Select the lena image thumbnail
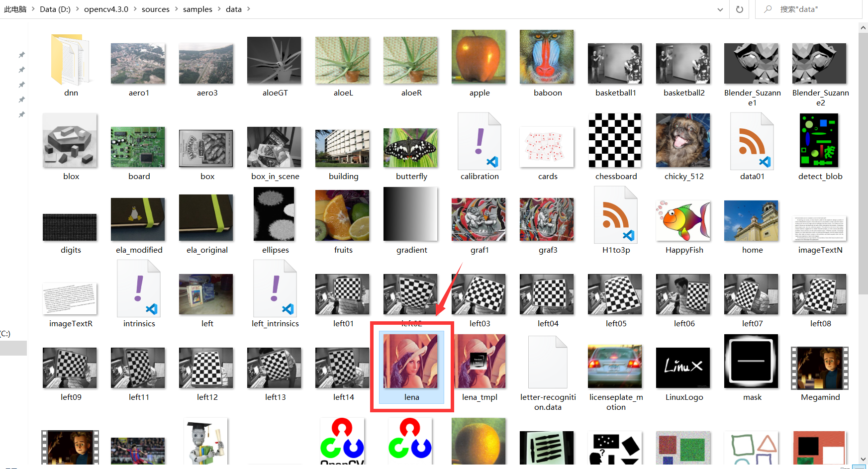This screenshot has width=868, height=469. [x=411, y=362]
